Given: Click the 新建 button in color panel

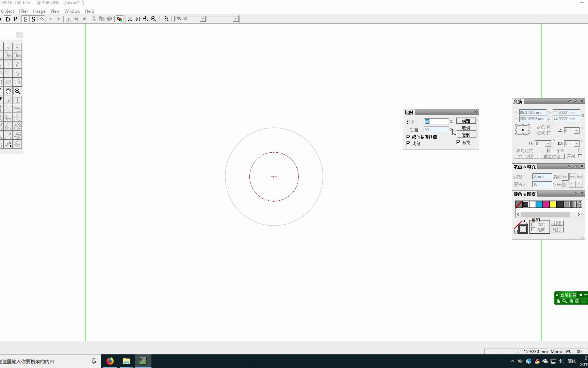Looking at the screenshot, I should [x=557, y=223].
